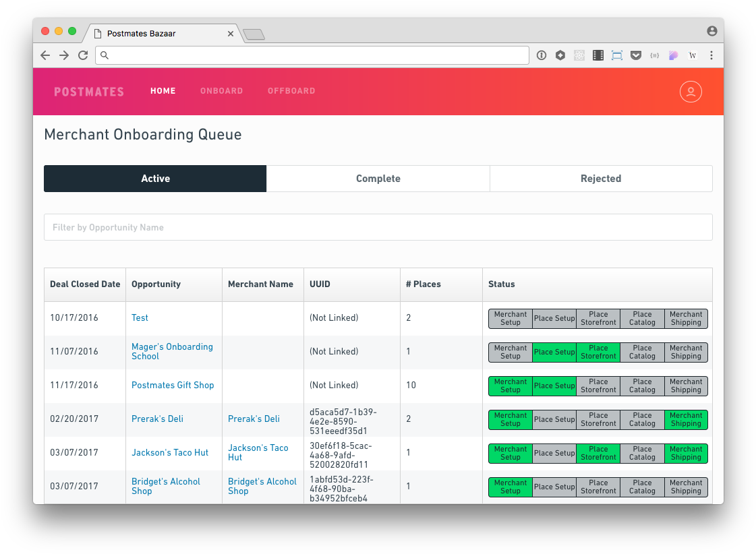Go to HOME in navigation
Screen dimensions: 756x554
click(x=163, y=91)
